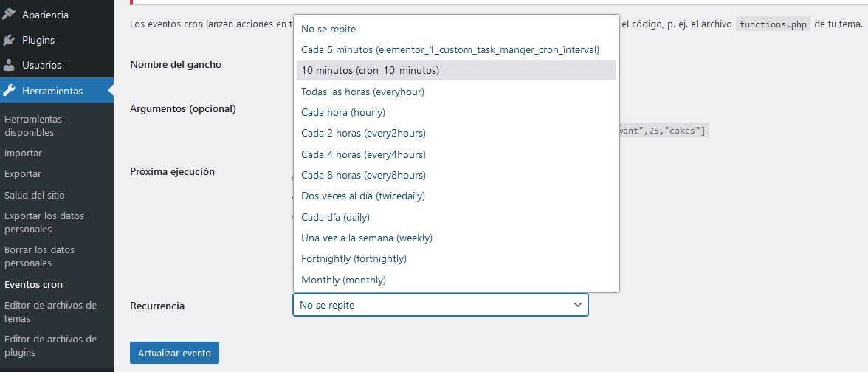Click the Usuarios person icon
The image size is (868, 372).
10,65
